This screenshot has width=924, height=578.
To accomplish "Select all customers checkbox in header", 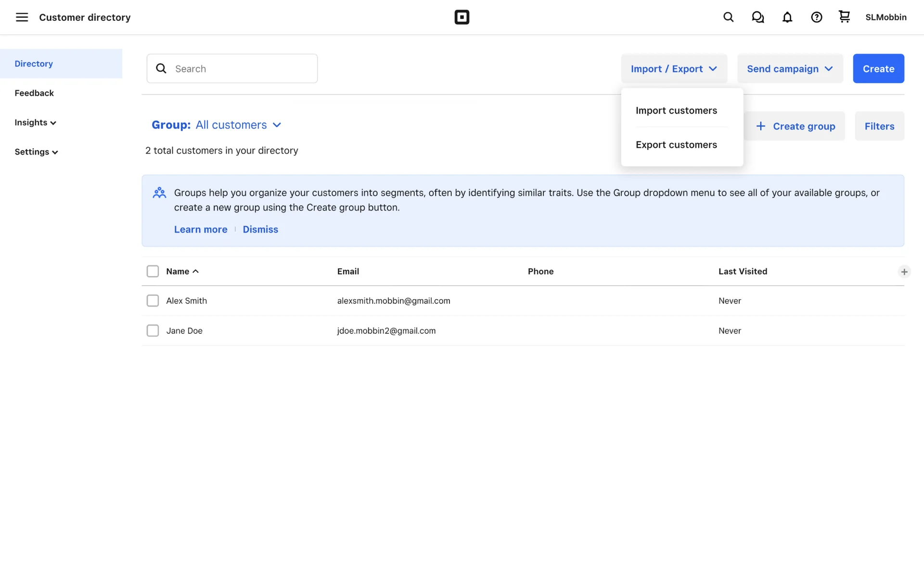I will 153,271.
